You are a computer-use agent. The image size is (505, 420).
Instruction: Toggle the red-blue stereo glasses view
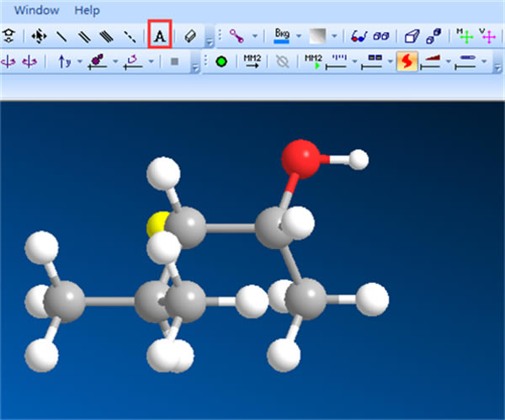[359, 36]
